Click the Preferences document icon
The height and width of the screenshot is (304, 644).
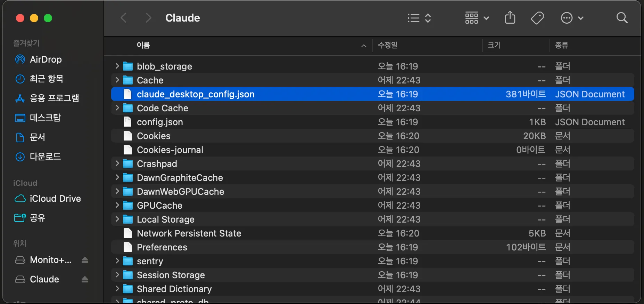click(x=128, y=247)
